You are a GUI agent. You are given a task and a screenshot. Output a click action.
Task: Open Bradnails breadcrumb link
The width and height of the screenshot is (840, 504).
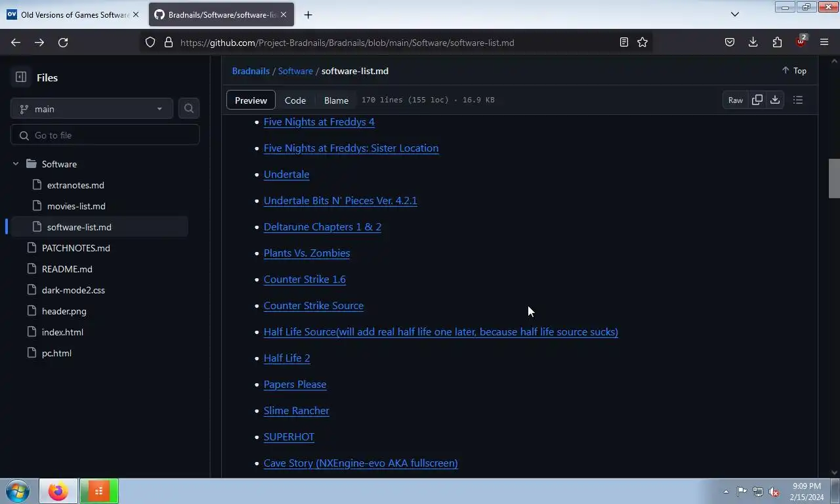(x=251, y=71)
